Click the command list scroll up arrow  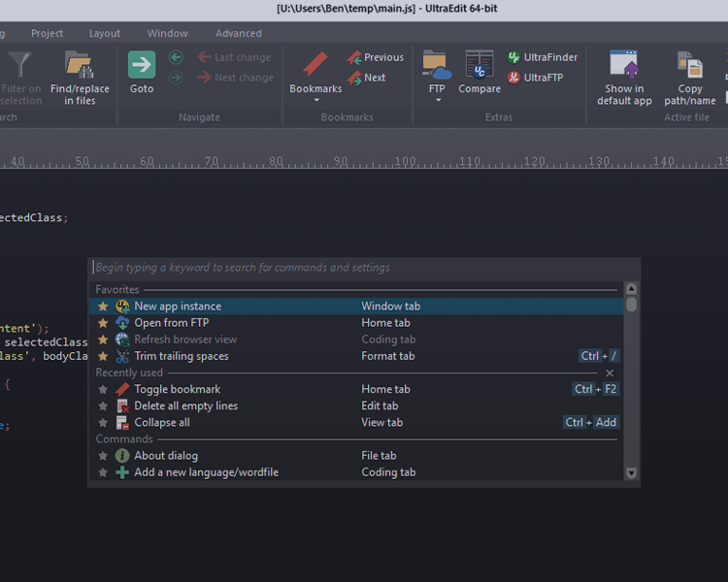click(631, 289)
